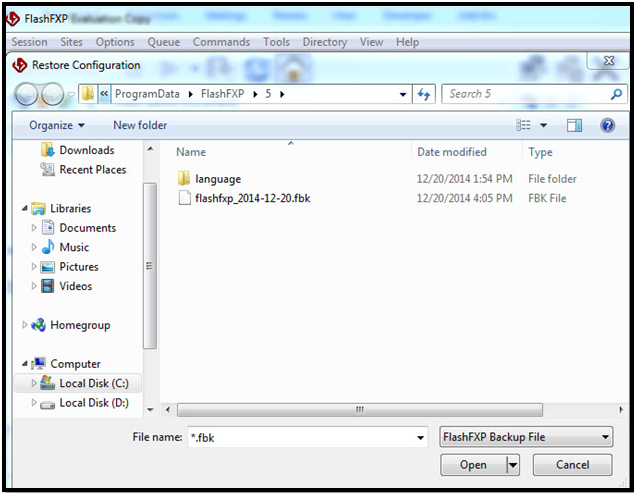Click the Libraries icon in the tree
Screen dimensions: 634x493
coord(38,208)
